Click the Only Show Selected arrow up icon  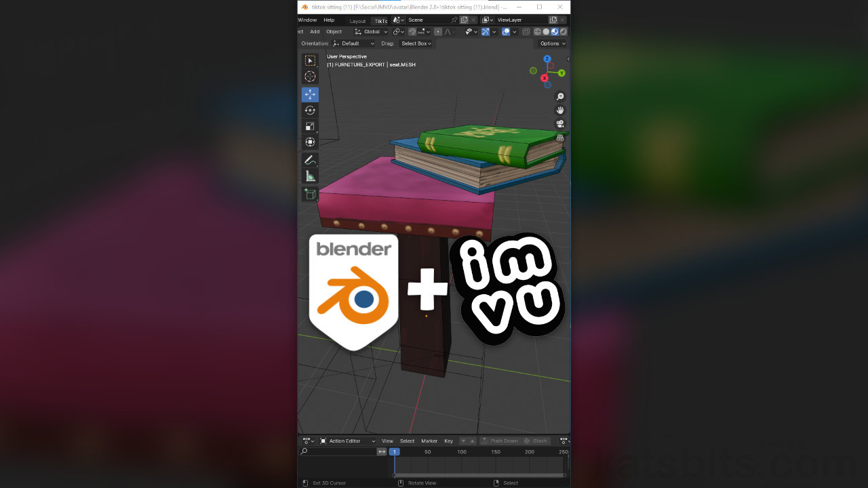pos(473,441)
